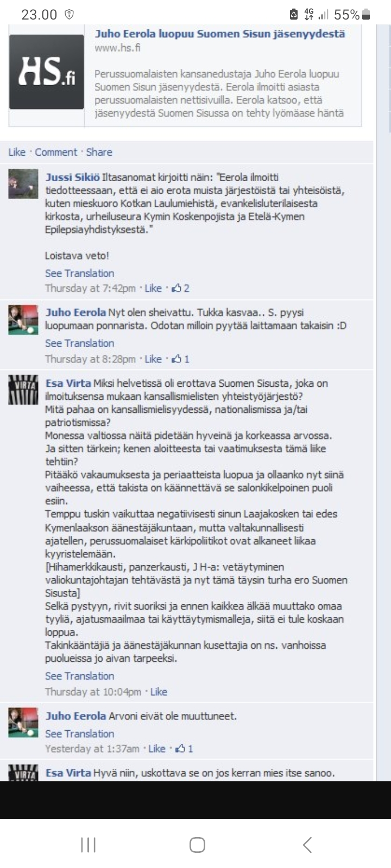Tap Like under the shared post
This screenshot has height=868, width=391.
point(17,152)
